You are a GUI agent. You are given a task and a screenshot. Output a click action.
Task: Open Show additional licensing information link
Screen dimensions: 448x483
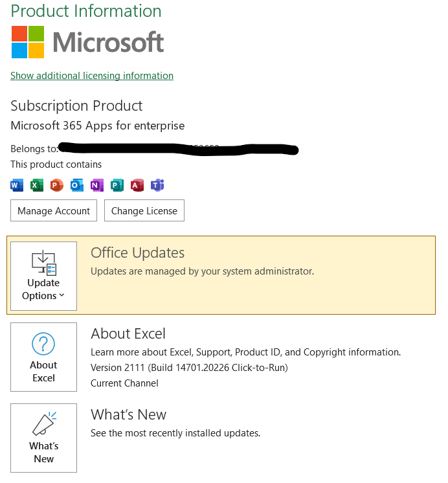click(92, 76)
